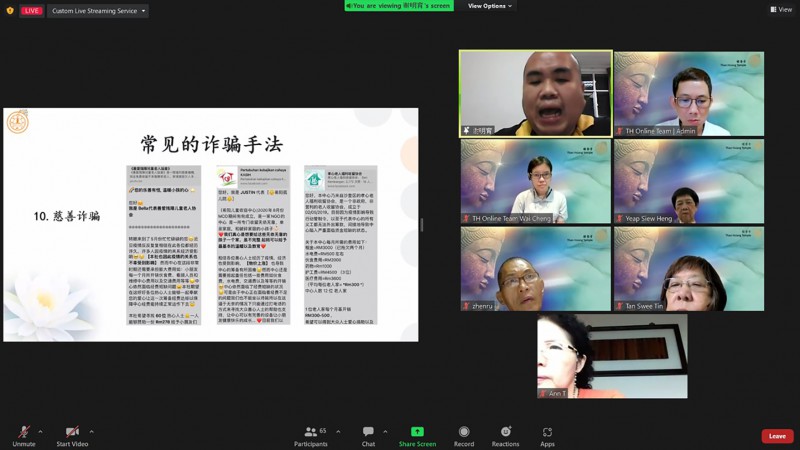Select Tan Swee Tin's video tile

point(688,268)
